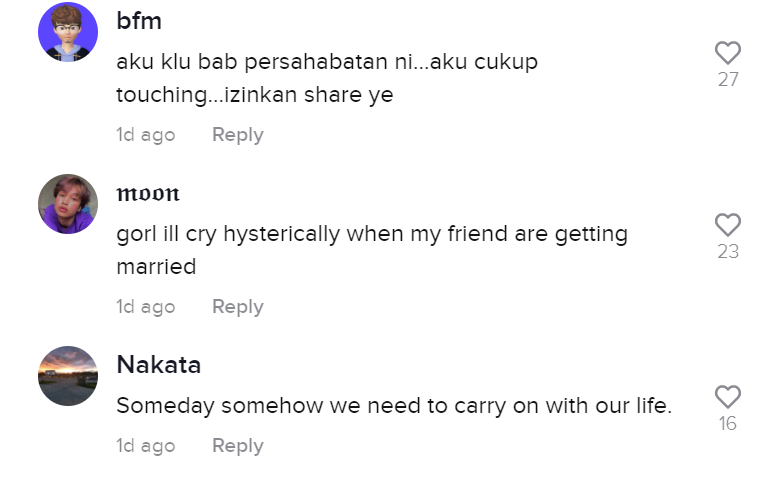Open bfm's profile picture
This screenshot has width=784, height=481.
(68, 32)
